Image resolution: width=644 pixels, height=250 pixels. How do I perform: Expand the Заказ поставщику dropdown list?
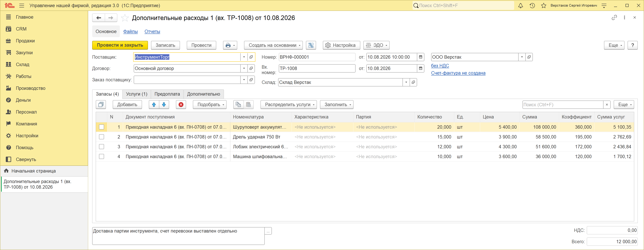pyautogui.click(x=244, y=80)
